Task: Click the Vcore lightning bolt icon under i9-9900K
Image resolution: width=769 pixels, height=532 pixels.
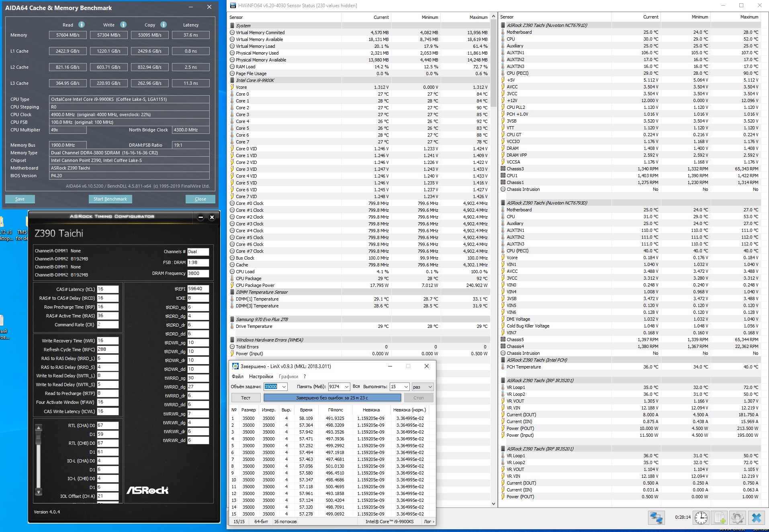Action: coord(232,87)
